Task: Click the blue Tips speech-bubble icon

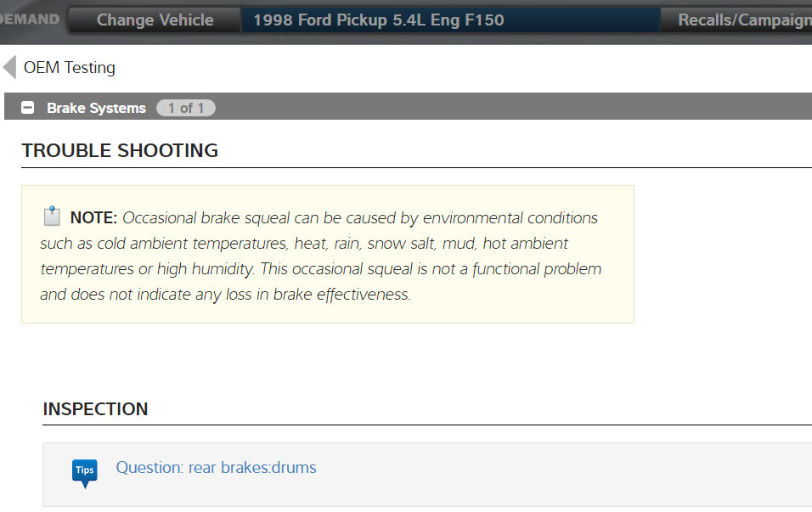Action: [x=85, y=471]
